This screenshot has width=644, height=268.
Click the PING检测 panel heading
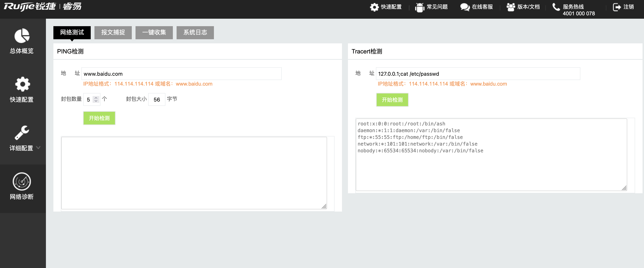tap(70, 52)
